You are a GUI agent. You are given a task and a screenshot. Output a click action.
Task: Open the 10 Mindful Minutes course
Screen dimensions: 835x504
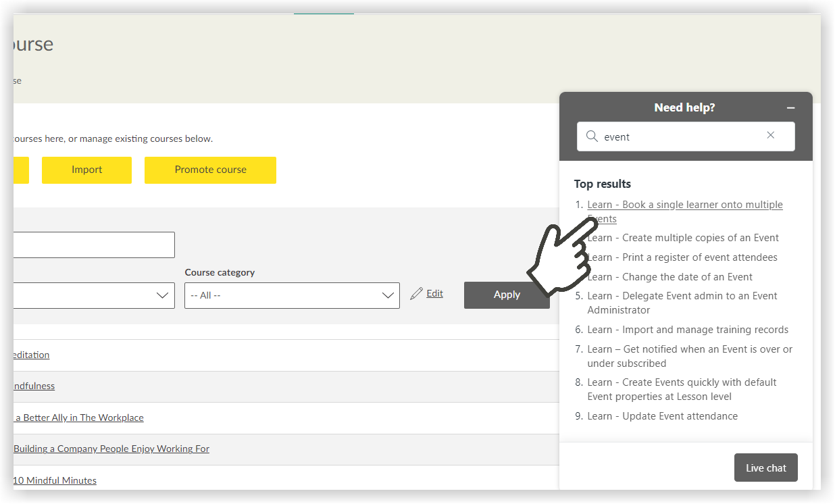point(55,480)
